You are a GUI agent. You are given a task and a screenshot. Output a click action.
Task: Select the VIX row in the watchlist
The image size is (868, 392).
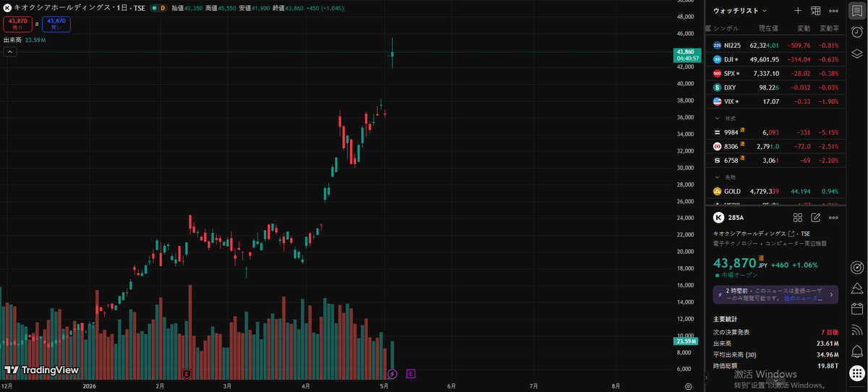[776, 101]
